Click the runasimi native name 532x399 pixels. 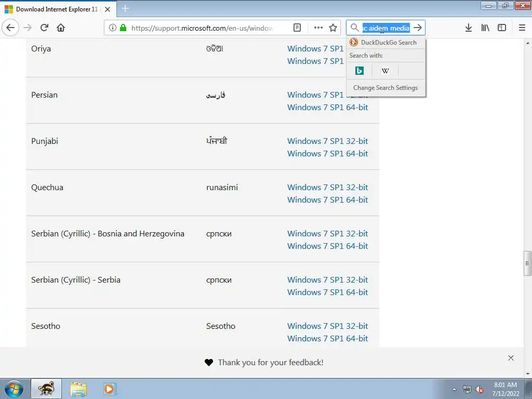point(222,187)
